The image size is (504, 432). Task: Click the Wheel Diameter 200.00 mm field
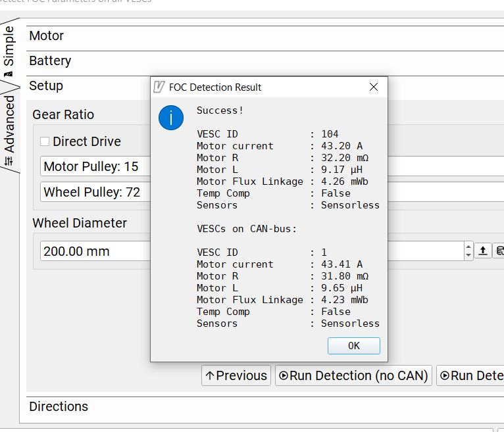(95, 251)
